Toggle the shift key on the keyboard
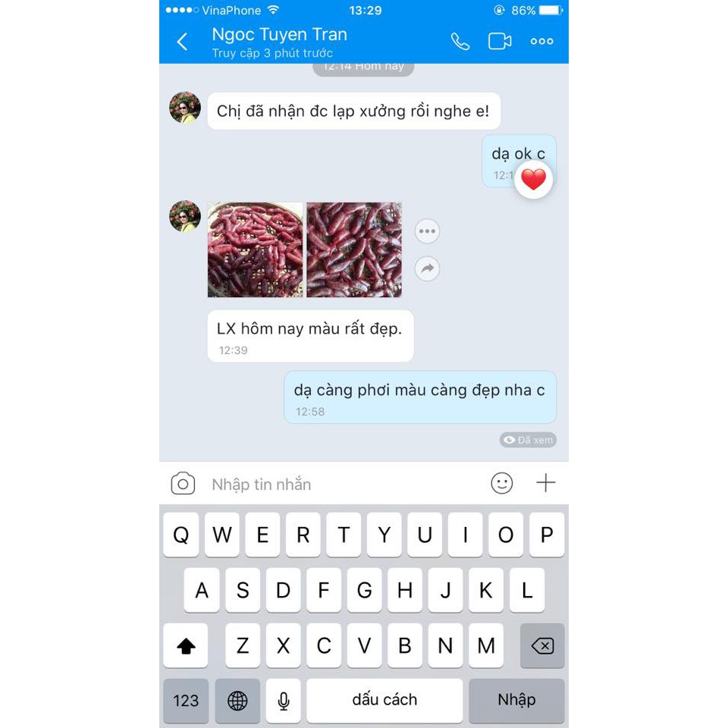728x728 pixels. coord(186,645)
